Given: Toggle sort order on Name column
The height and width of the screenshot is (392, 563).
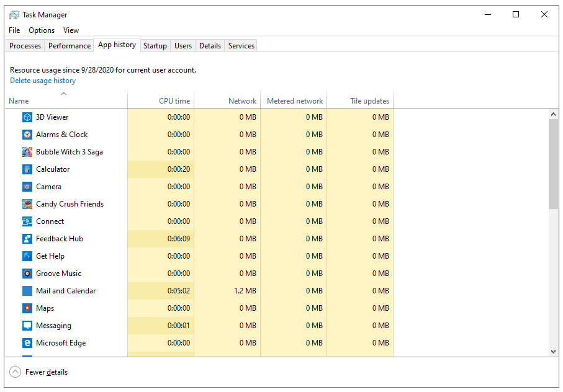Looking at the screenshot, I should [x=66, y=100].
